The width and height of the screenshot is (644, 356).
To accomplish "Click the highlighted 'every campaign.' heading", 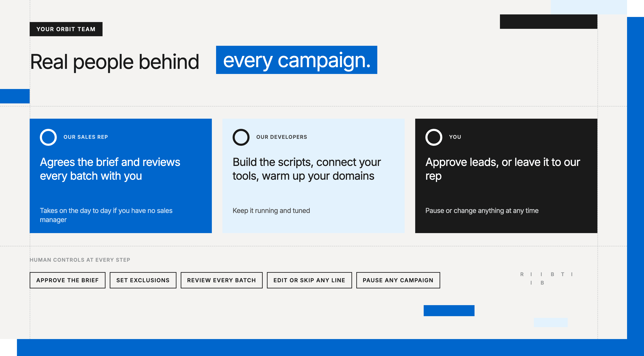I will coord(297,60).
